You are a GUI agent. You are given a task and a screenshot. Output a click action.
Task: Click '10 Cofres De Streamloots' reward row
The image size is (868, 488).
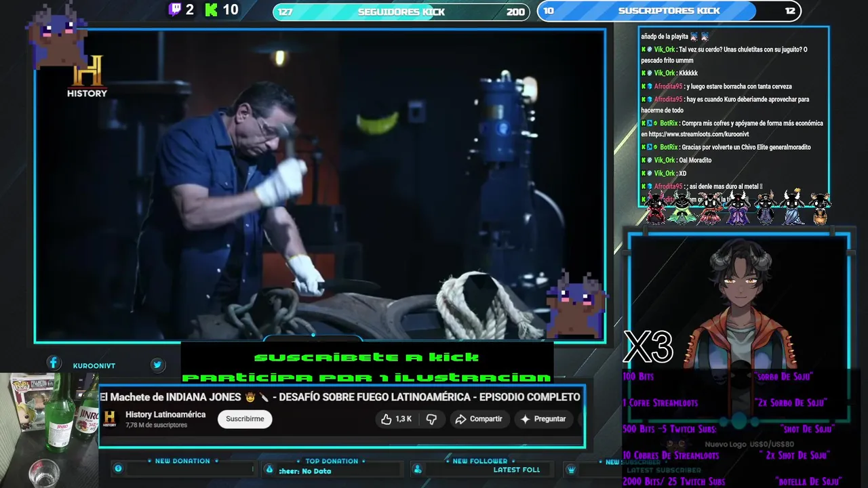726,455
